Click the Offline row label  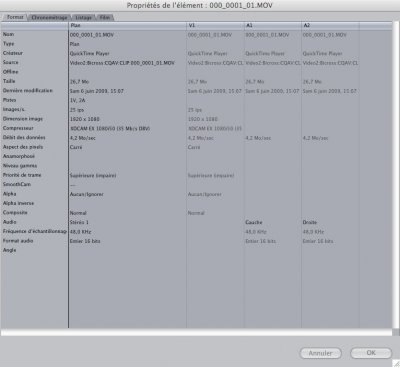11,71
